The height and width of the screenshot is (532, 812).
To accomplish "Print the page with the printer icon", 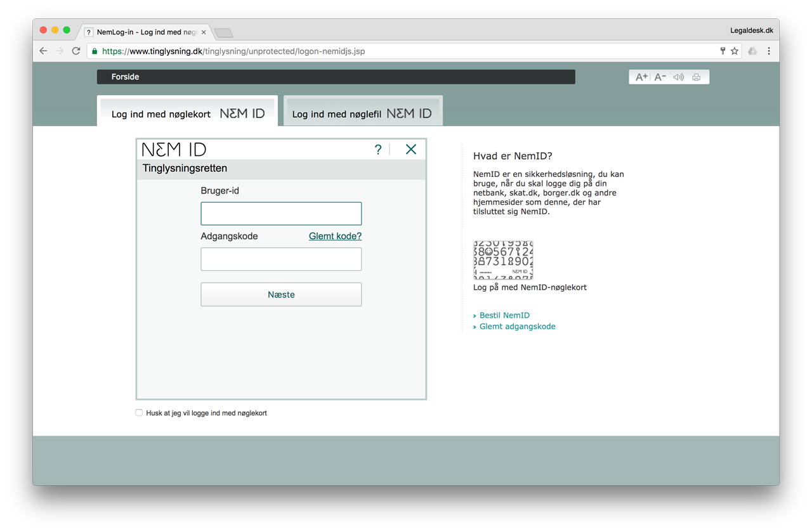I will coord(697,77).
